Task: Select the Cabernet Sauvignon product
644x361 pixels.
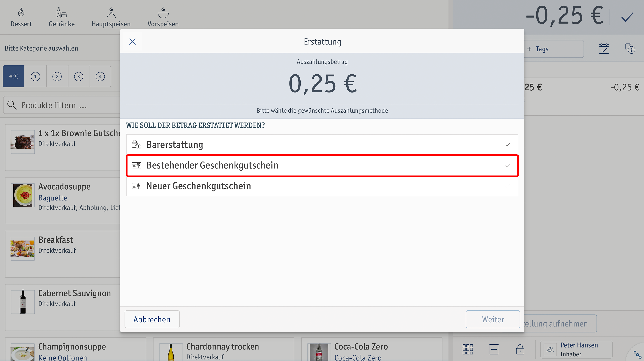Action: pyautogui.click(x=62, y=307)
